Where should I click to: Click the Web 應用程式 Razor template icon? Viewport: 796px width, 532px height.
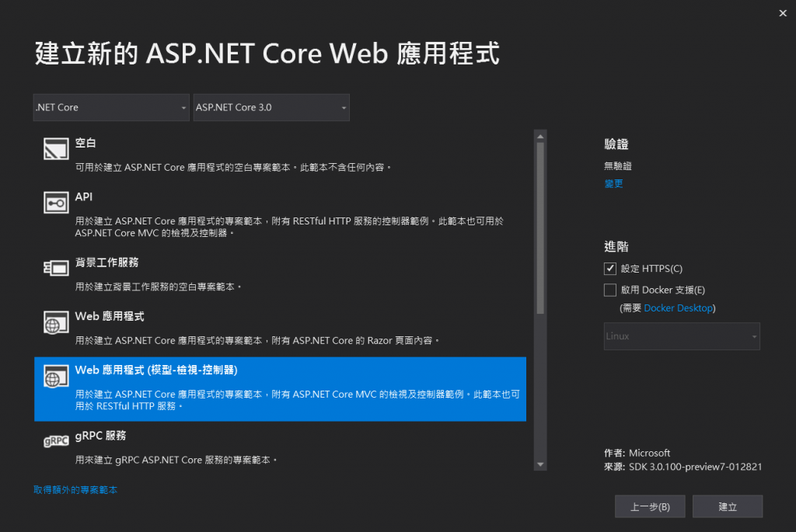click(56, 323)
